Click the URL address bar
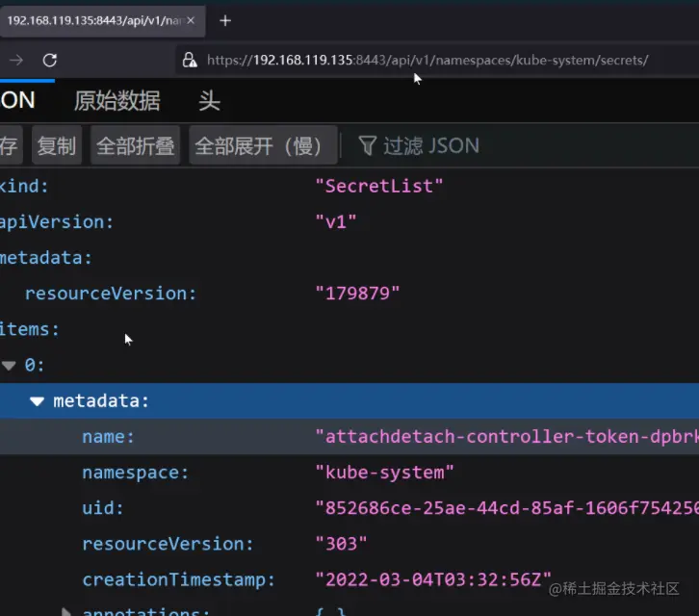 coord(437,60)
